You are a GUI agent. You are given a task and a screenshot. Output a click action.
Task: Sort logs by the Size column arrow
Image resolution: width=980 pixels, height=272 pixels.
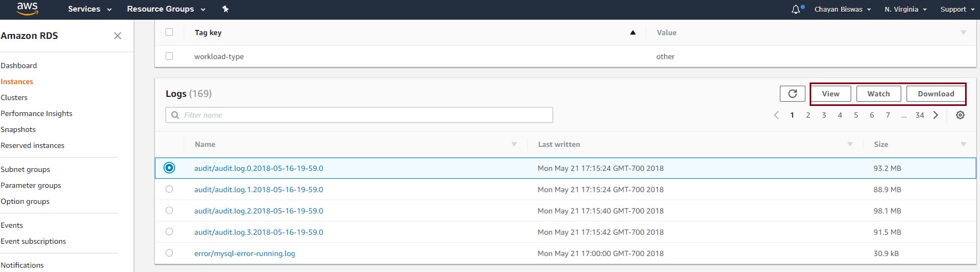point(963,144)
